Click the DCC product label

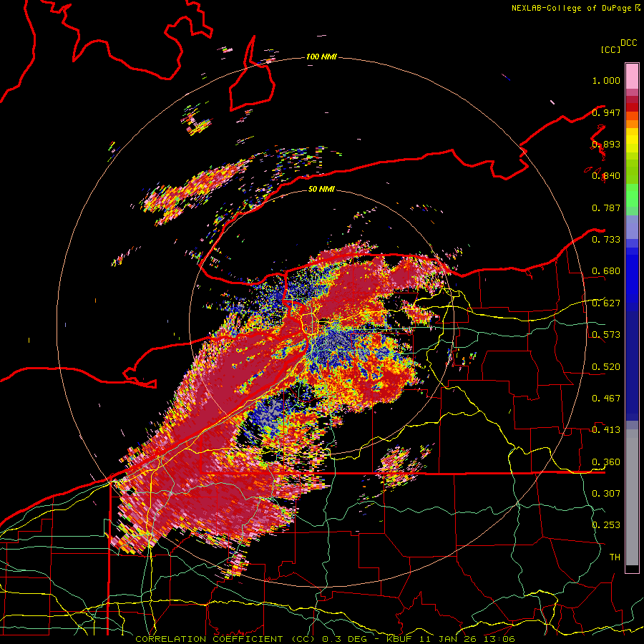[628, 43]
